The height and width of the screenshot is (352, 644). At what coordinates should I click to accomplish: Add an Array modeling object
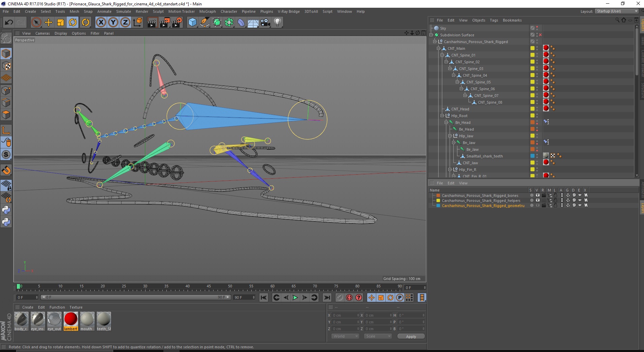click(x=229, y=23)
